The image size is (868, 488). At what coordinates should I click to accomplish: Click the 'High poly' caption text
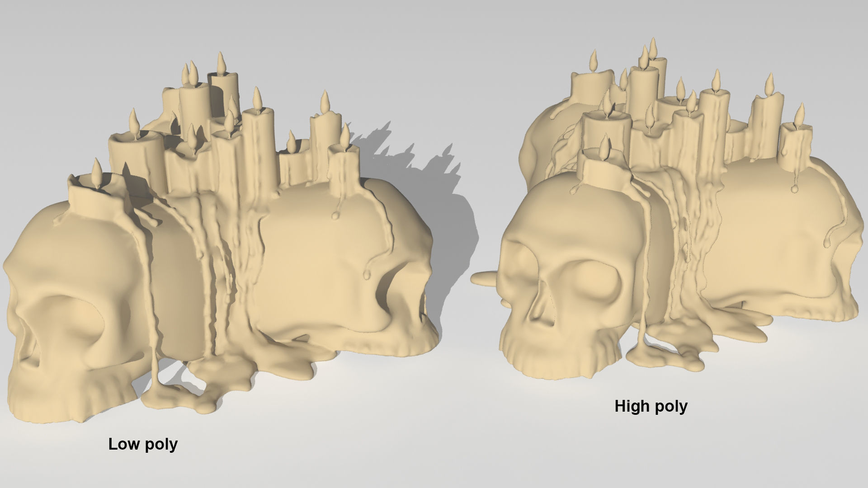651,406
